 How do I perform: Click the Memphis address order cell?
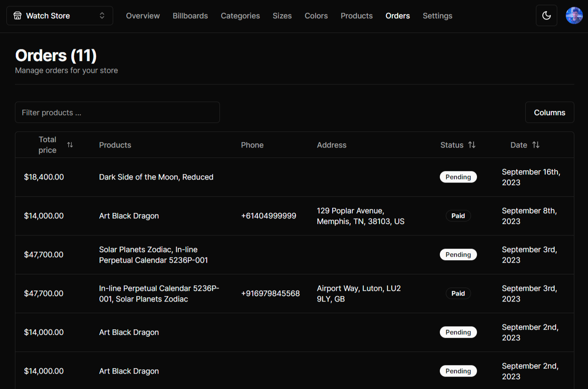pos(360,216)
